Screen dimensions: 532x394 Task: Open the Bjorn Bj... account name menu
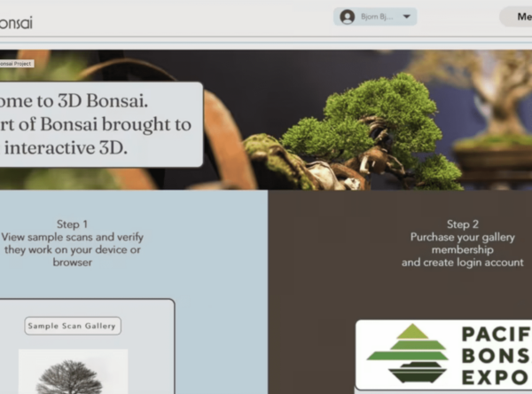377,17
